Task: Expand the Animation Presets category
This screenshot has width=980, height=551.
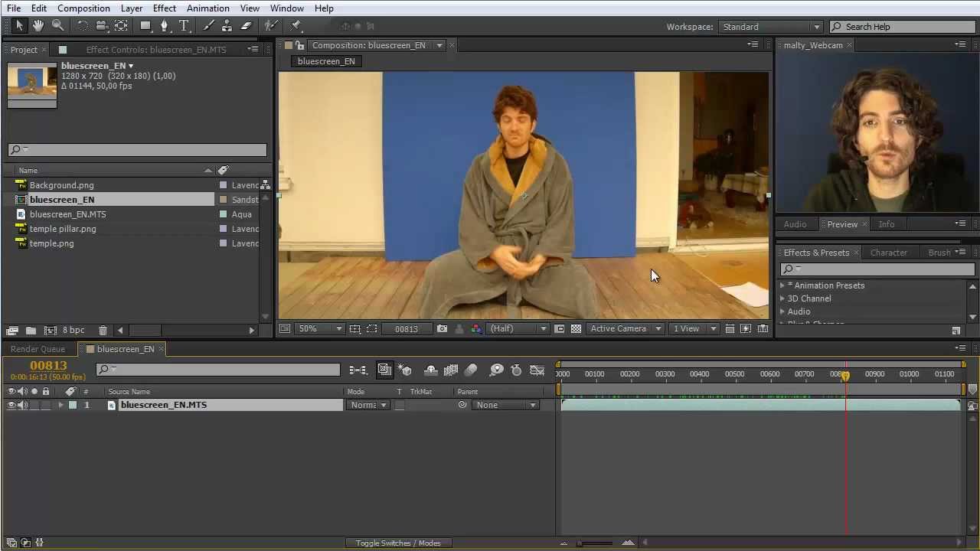Action: click(x=782, y=285)
